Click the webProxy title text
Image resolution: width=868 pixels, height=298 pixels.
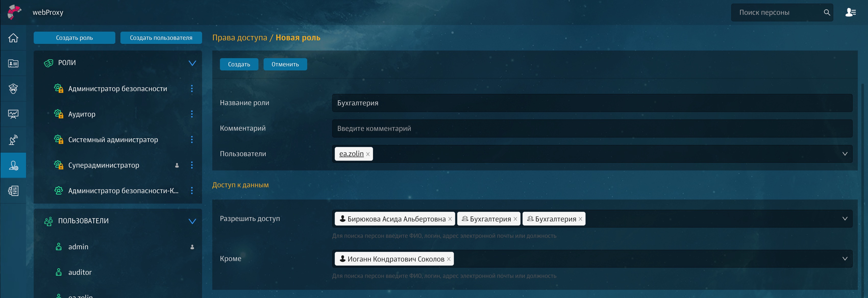coord(48,13)
